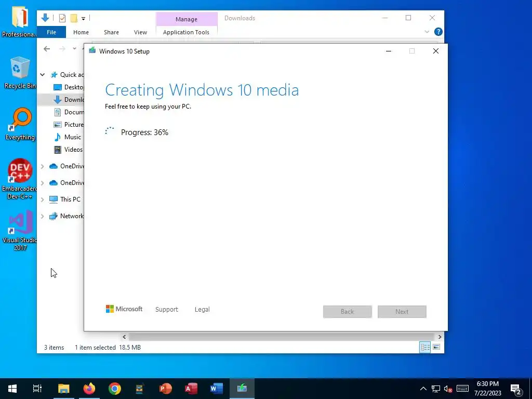Open Microsoft Word from the taskbar
Viewport: 532px width, 399px height.
point(217,389)
